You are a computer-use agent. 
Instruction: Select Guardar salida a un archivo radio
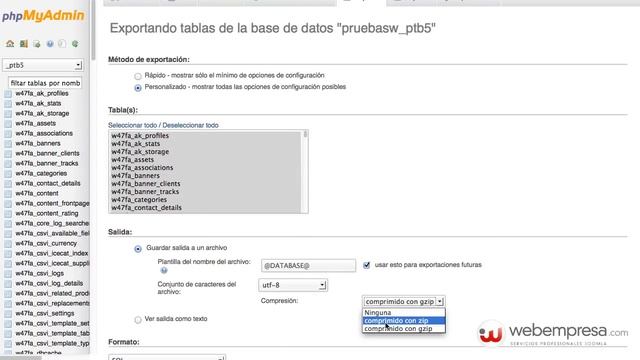[x=138, y=249]
